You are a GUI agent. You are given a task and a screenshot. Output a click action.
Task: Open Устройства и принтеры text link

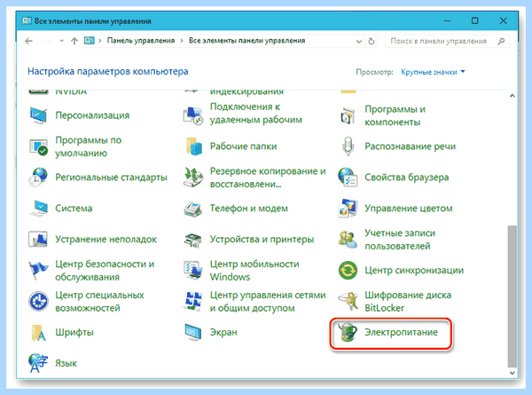pos(262,240)
